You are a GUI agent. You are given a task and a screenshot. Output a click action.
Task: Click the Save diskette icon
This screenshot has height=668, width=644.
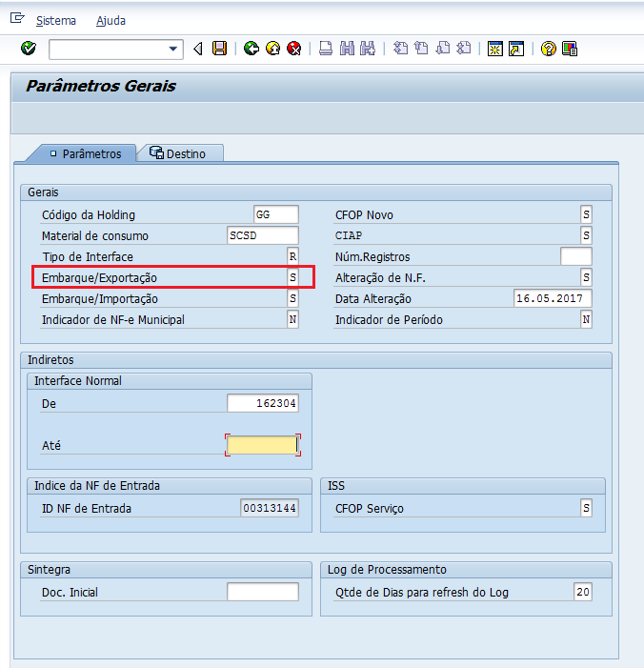point(220,49)
